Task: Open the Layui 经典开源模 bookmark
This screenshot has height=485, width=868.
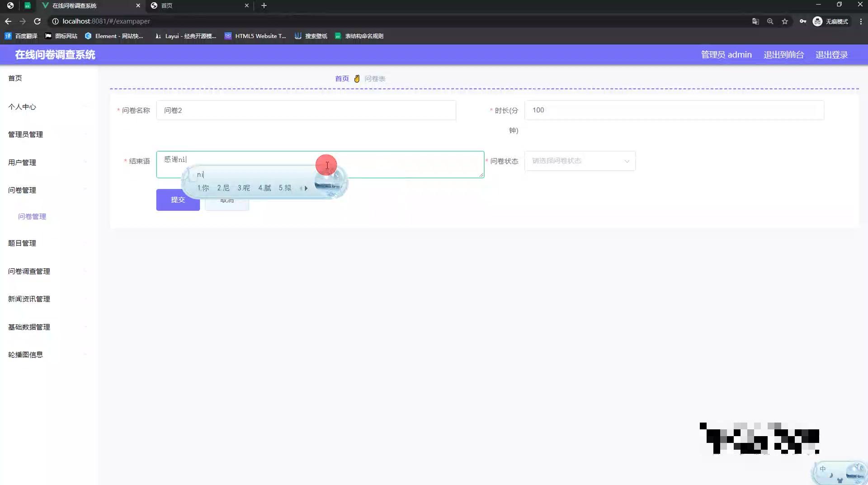Action: (x=185, y=36)
